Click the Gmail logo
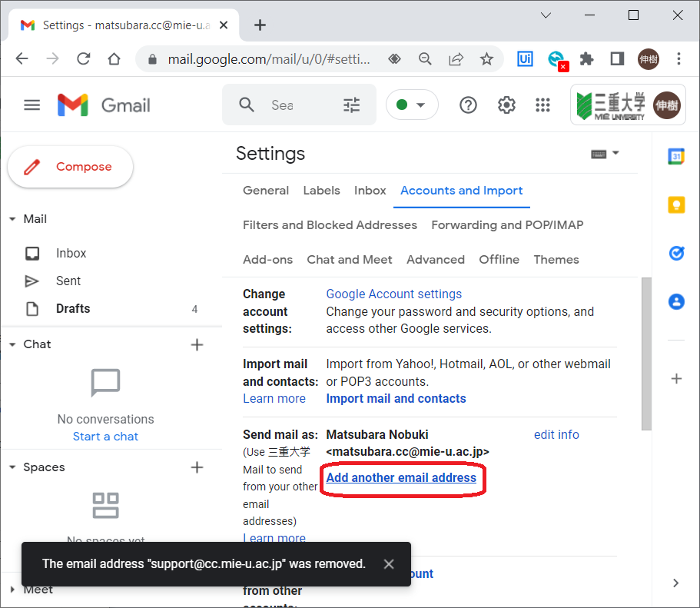The height and width of the screenshot is (608, 700). pyautogui.click(x=104, y=105)
